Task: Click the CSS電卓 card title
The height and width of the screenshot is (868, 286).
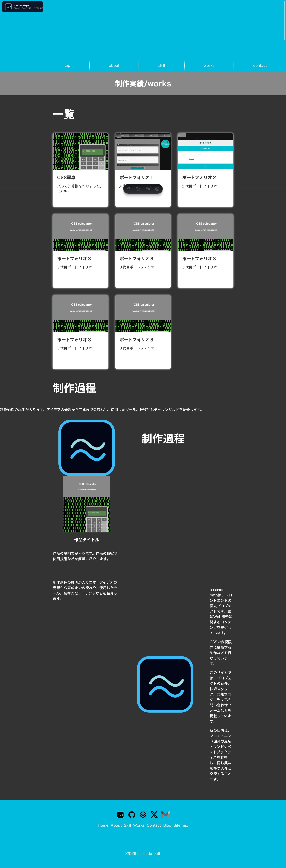Action: 66,178
